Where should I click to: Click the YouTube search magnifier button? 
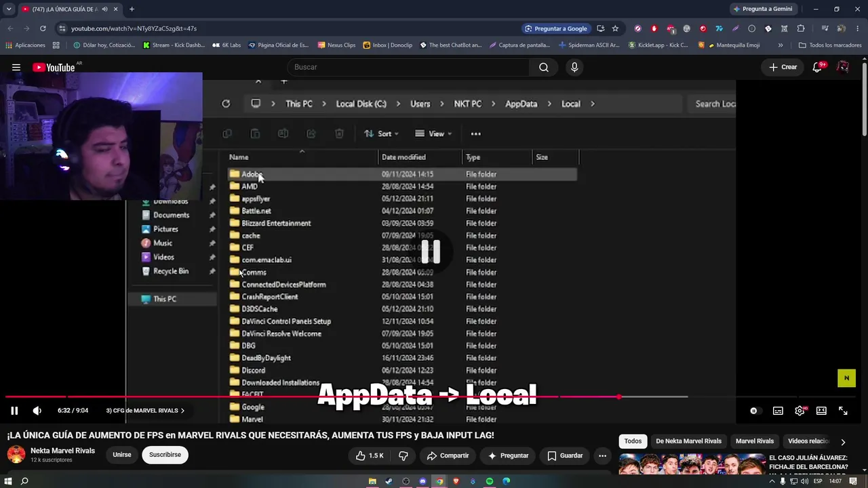coord(544,67)
